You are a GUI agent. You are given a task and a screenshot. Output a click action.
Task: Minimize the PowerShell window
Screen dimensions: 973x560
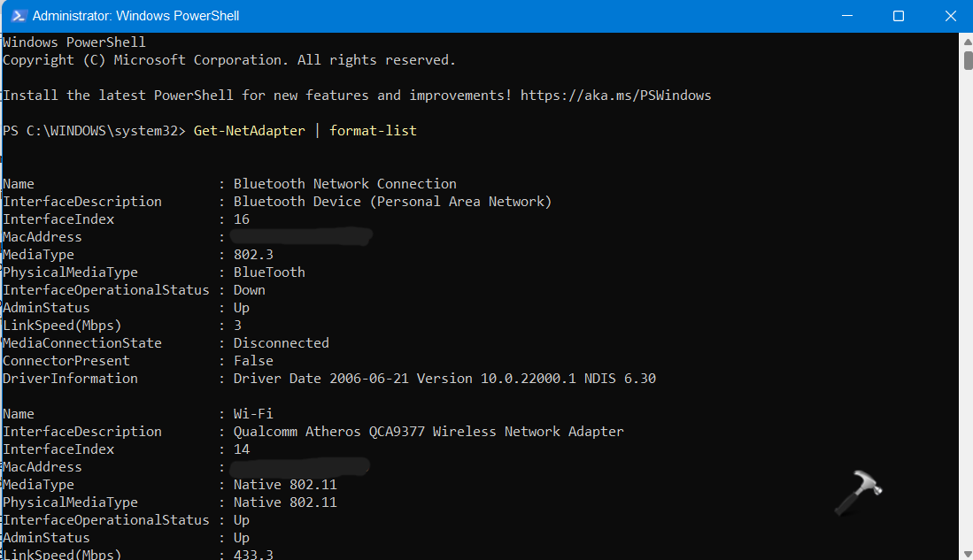847,15
